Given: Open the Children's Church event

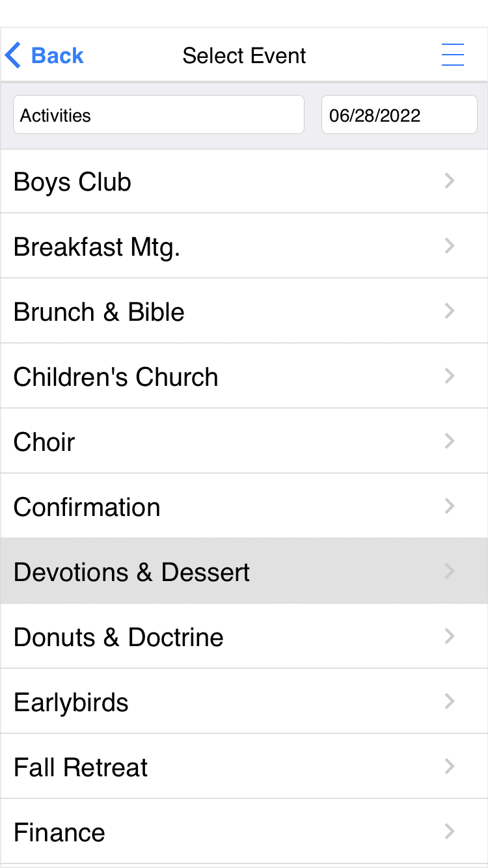Looking at the screenshot, I should (116, 377).
